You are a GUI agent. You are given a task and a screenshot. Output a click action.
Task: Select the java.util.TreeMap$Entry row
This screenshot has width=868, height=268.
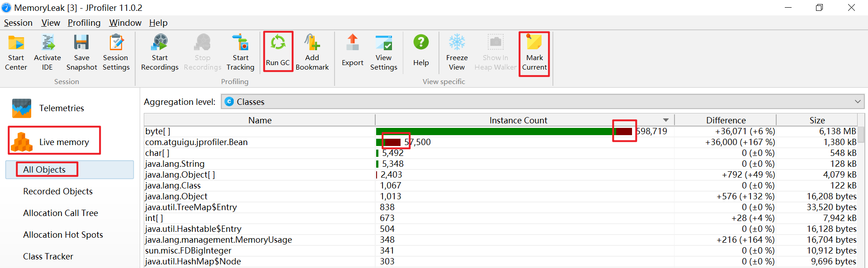tap(500, 207)
